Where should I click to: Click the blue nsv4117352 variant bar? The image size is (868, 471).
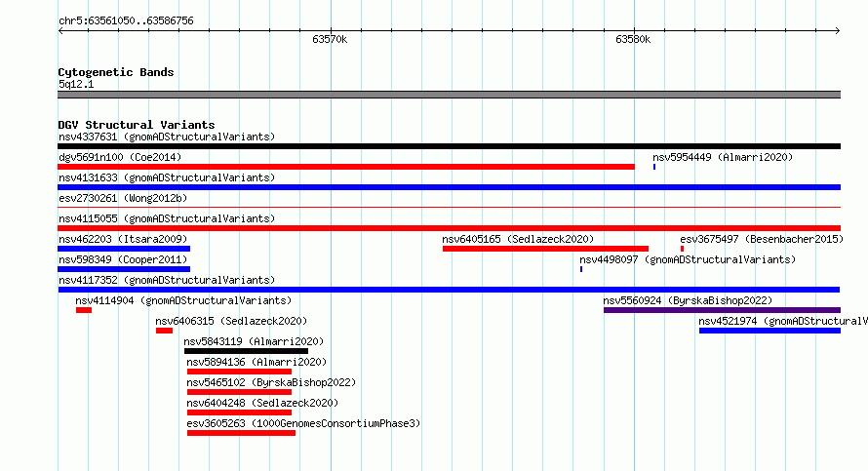(x=449, y=290)
